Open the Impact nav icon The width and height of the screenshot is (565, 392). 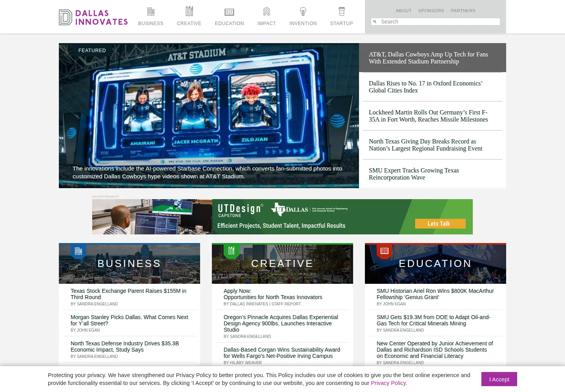pyautogui.click(x=266, y=11)
